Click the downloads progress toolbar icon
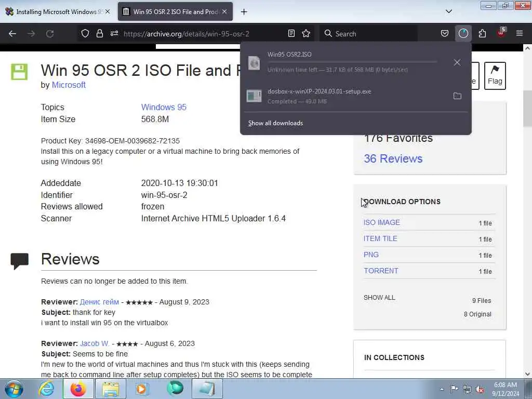The height and width of the screenshot is (399, 532). [463, 33]
